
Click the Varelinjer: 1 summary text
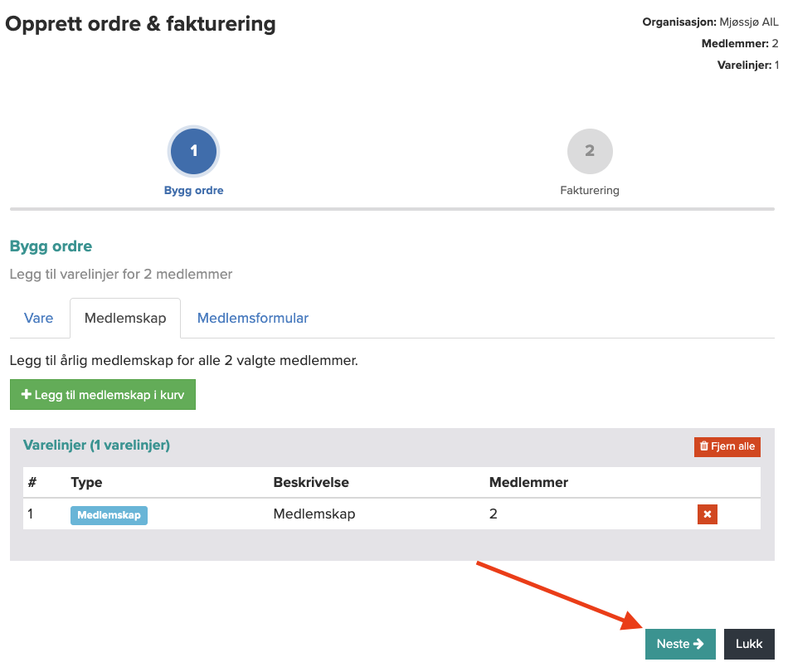coord(748,66)
